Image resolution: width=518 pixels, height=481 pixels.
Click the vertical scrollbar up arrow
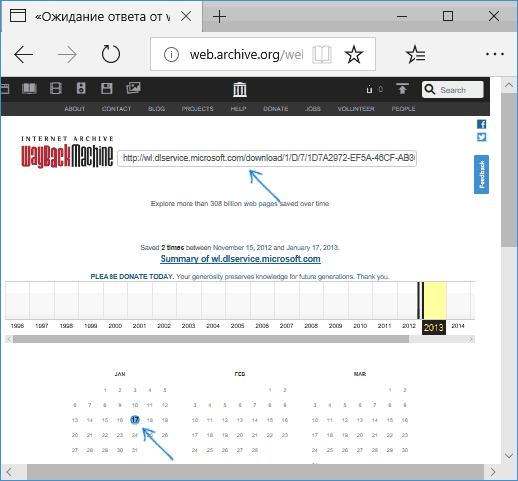coord(509,85)
